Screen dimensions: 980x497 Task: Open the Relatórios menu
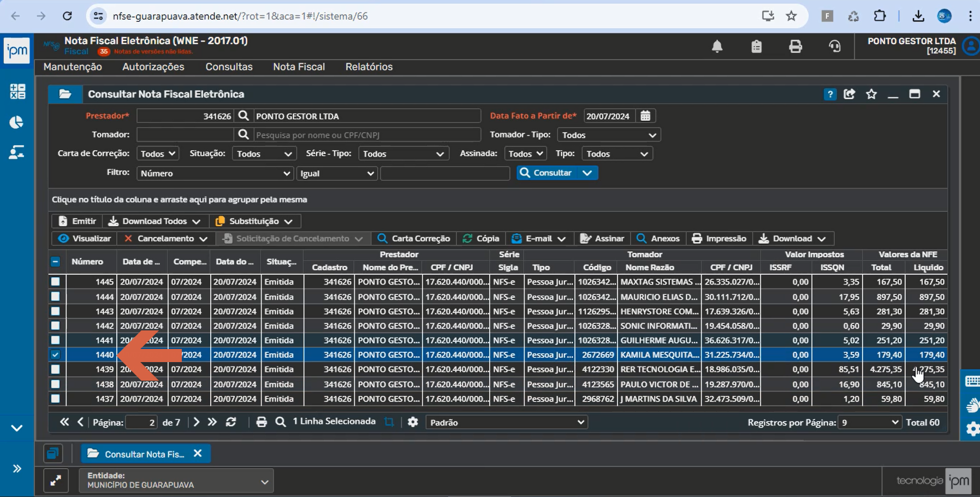369,67
